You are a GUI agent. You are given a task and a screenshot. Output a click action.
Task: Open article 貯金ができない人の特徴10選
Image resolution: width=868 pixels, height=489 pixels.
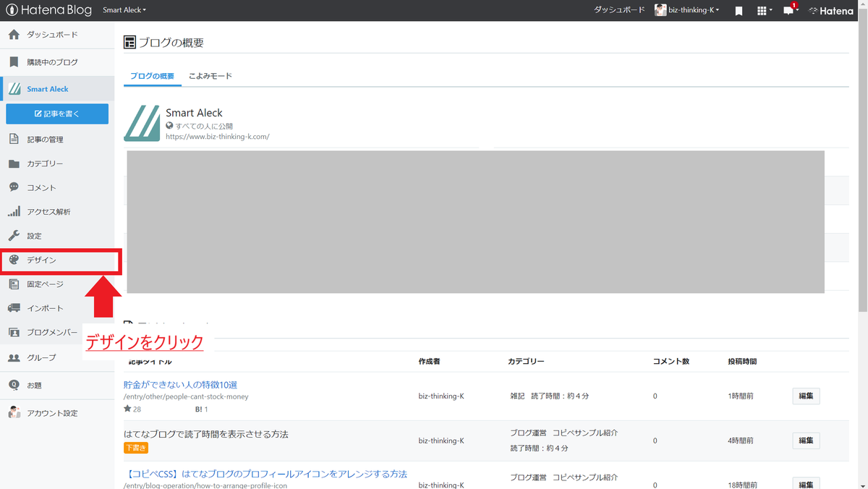pyautogui.click(x=180, y=384)
